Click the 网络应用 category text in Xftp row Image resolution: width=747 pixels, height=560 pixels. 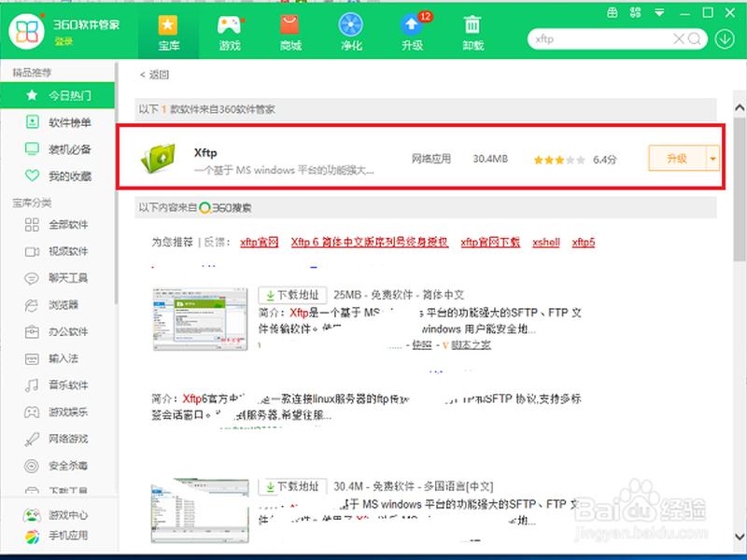[431, 159]
